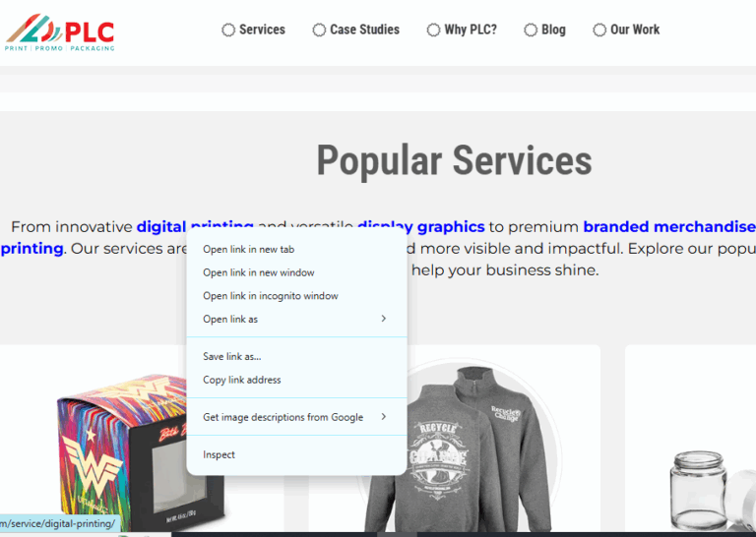Select Copy link address option
The height and width of the screenshot is (537, 756).
(241, 380)
